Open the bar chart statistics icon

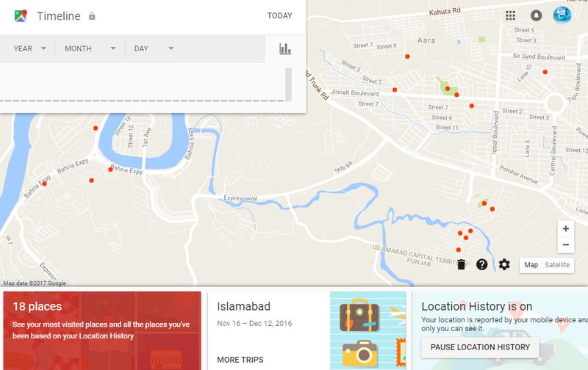(x=285, y=48)
